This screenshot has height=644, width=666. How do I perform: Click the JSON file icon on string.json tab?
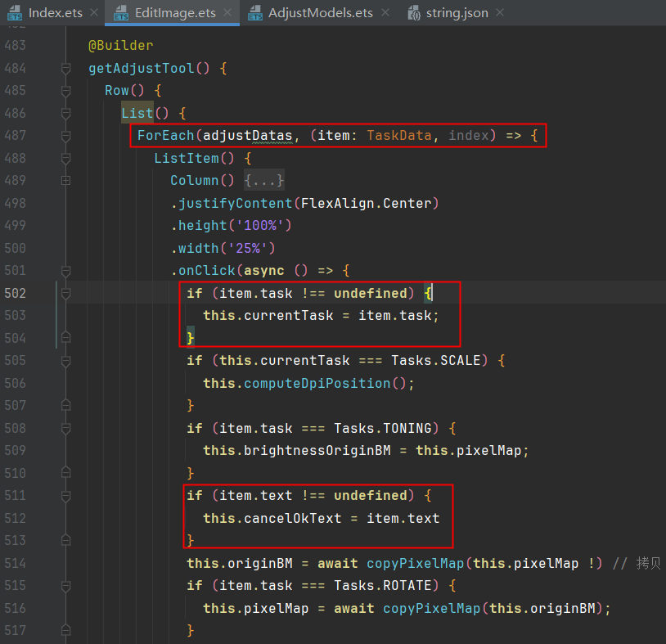tap(413, 13)
